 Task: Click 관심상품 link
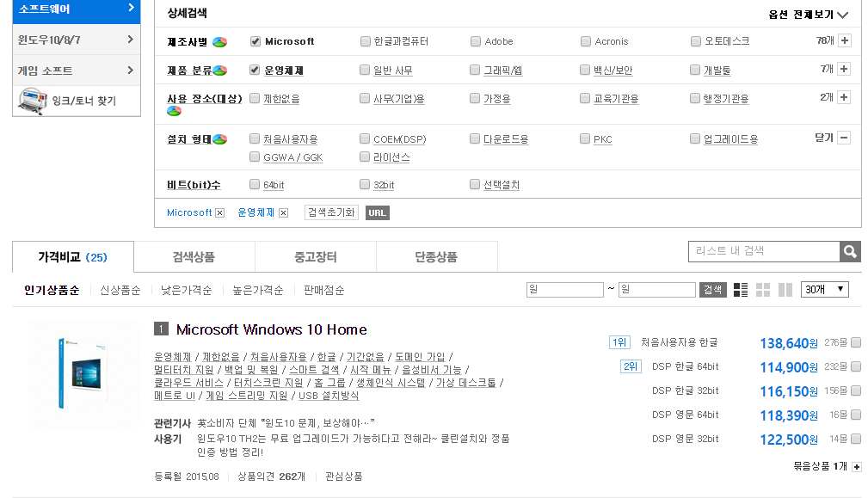(344, 476)
